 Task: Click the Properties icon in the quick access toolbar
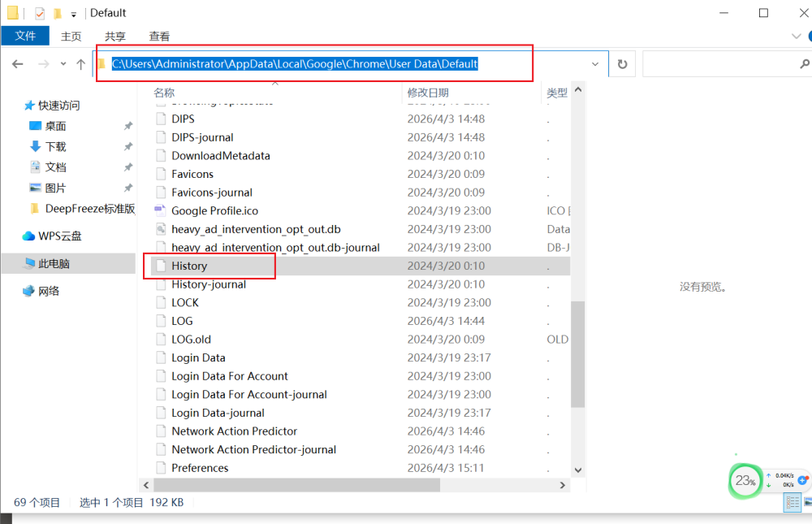click(x=39, y=14)
